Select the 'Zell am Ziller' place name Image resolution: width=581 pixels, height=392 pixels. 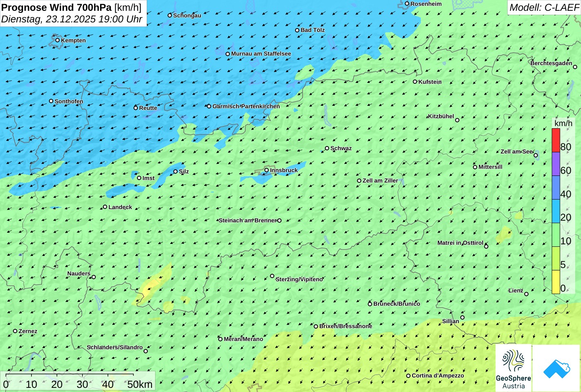(x=380, y=180)
